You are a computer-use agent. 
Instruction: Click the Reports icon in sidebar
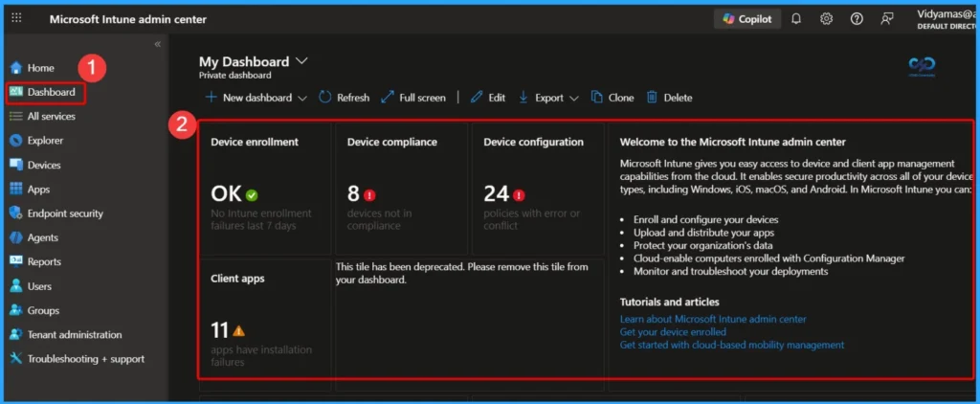tap(16, 262)
